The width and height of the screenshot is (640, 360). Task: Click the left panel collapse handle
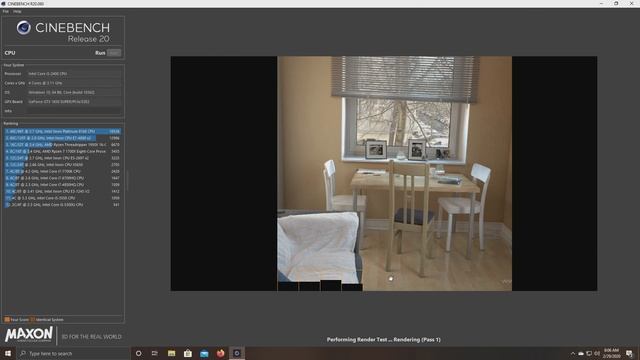(x=127, y=181)
